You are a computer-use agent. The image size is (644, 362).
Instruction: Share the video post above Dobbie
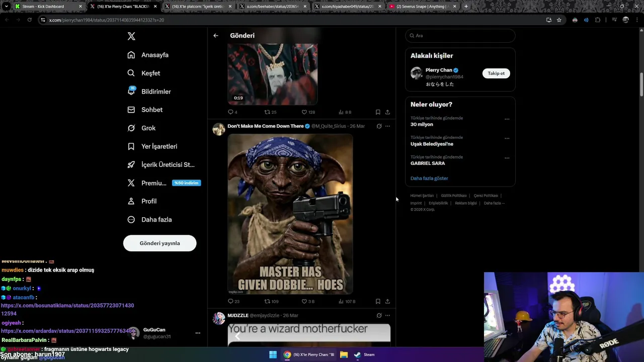coord(387,112)
